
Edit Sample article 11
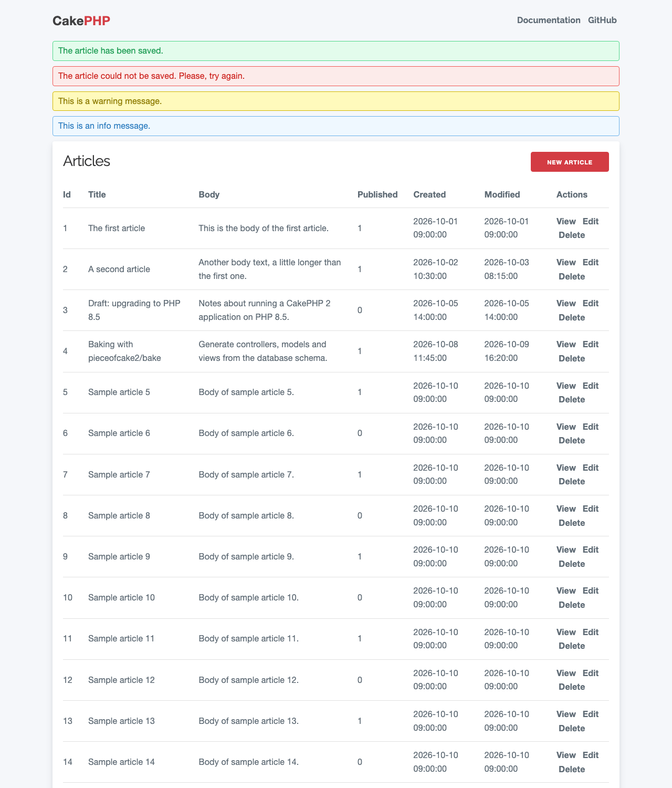[x=591, y=632]
